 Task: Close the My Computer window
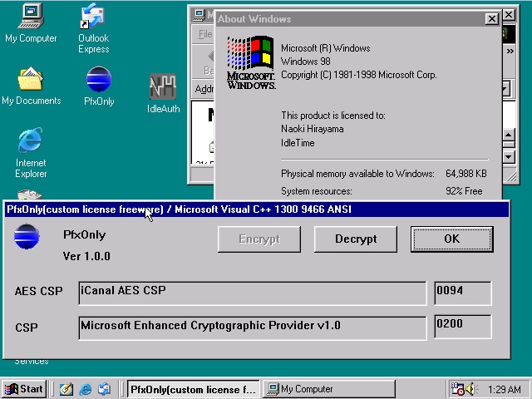(x=509, y=15)
